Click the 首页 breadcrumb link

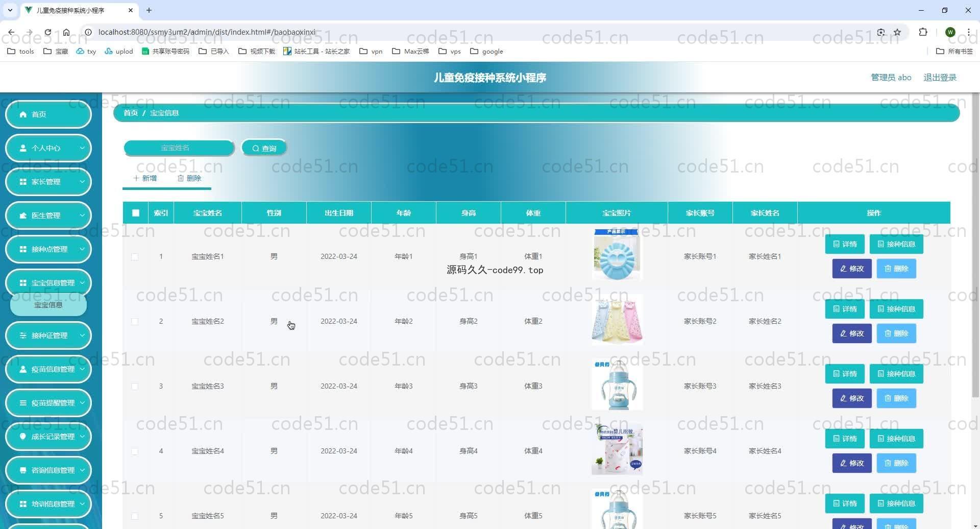[x=131, y=113]
